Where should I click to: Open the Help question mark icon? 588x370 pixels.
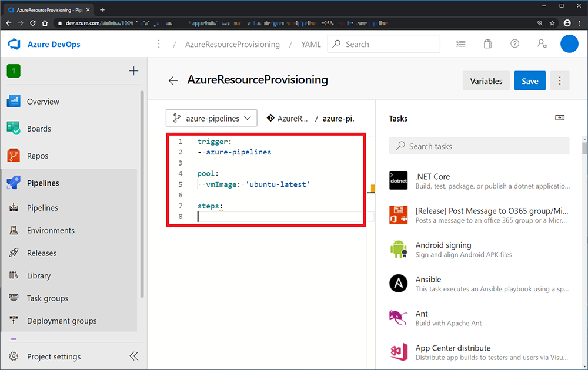pyautogui.click(x=515, y=44)
